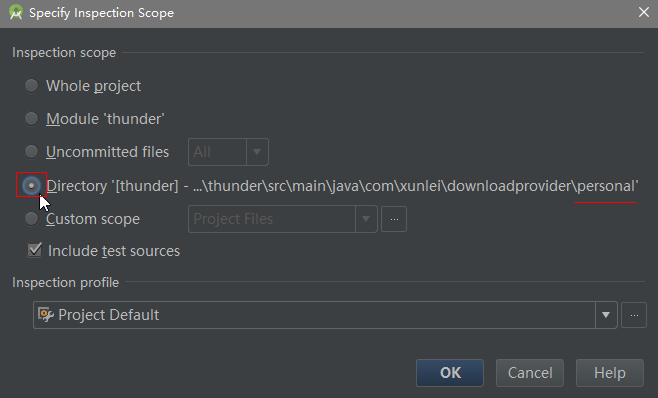The image size is (658, 398).
Task: Toggle Include test sources checkbox
Action: pos(34,250)
